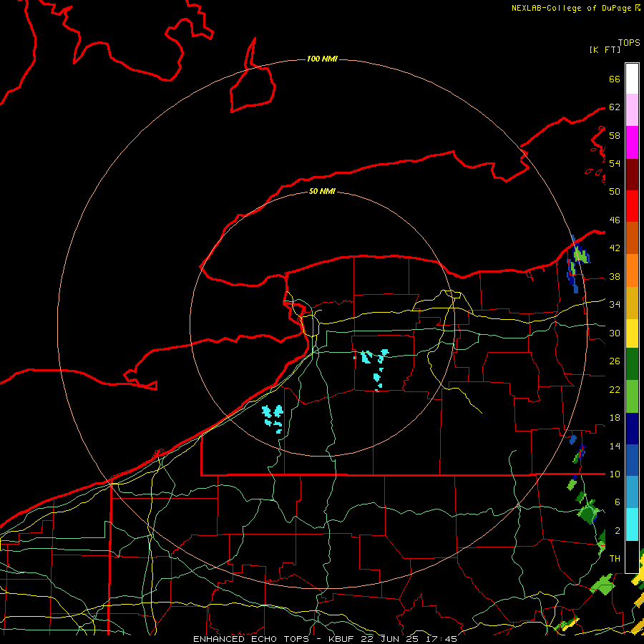Click the legend value "54"
The height and width of the screenshot is (644, 644).
(615, 163)
